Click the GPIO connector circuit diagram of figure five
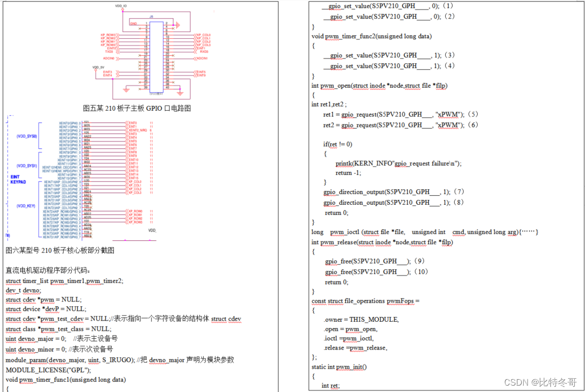Image resolution: width=585 pixels, height=392 pixels. point(151,52)
